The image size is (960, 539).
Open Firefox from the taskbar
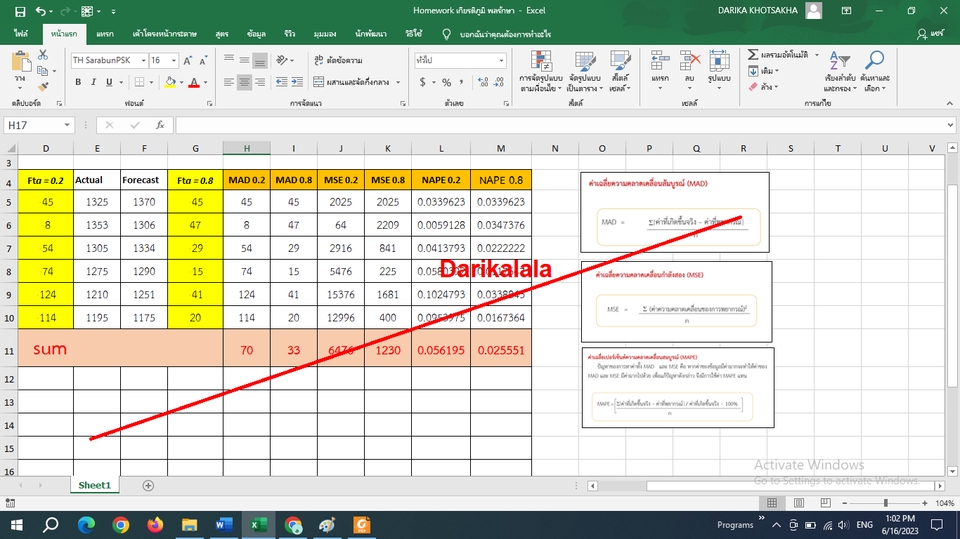pos(155,525)
